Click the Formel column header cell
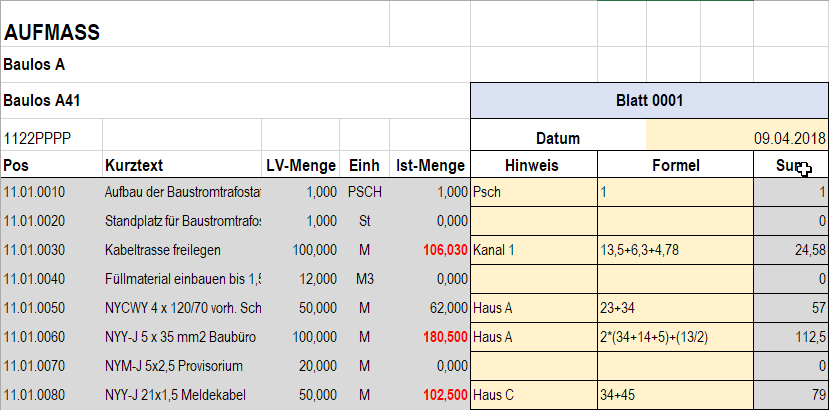This screenshot has width=829, height=410. 674,165
